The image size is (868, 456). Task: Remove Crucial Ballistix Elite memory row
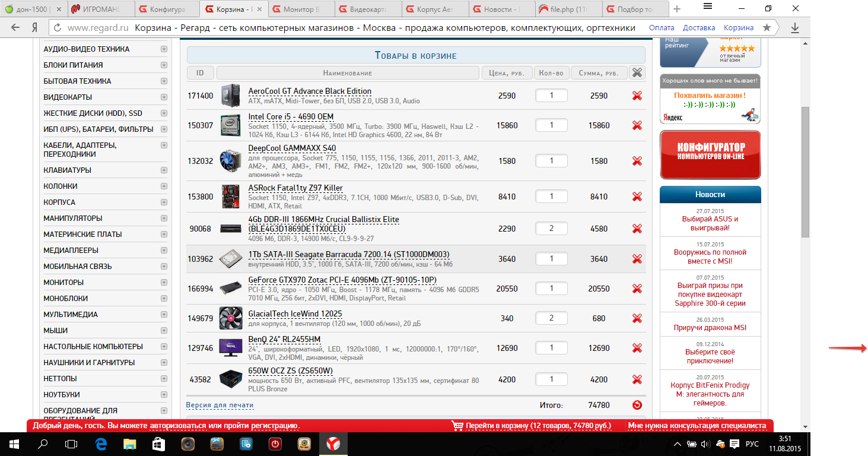[637, 229]
